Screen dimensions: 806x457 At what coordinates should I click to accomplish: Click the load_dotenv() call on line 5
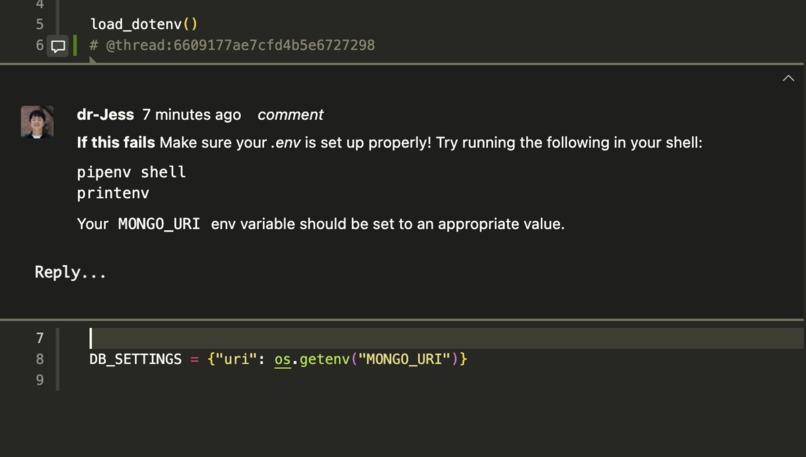tap(144, 24)
